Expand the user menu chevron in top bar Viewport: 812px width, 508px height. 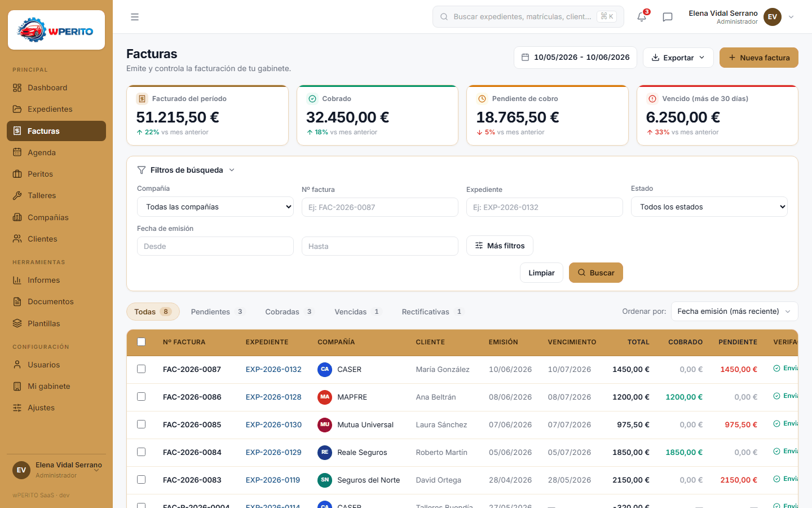click(x=791, y=17)
